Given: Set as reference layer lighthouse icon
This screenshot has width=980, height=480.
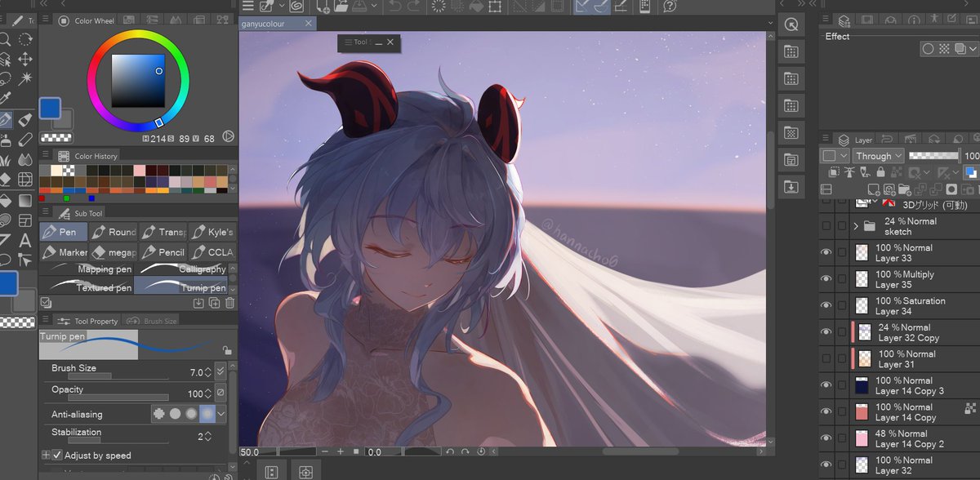Looking at the screenshot, I should (849, 172).
